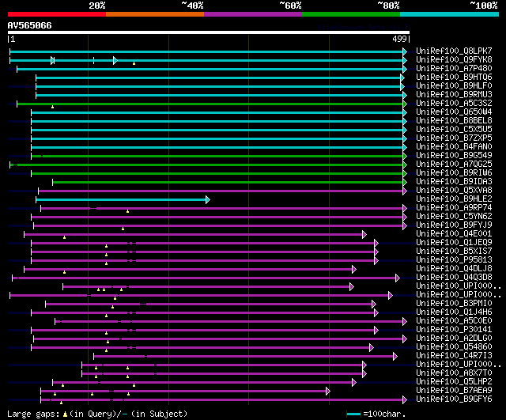Select the UniRef100_B9FYJ9 label
The height and width of the screenshot is (420, 506).
pyautogui.click(x=454, y=225)
